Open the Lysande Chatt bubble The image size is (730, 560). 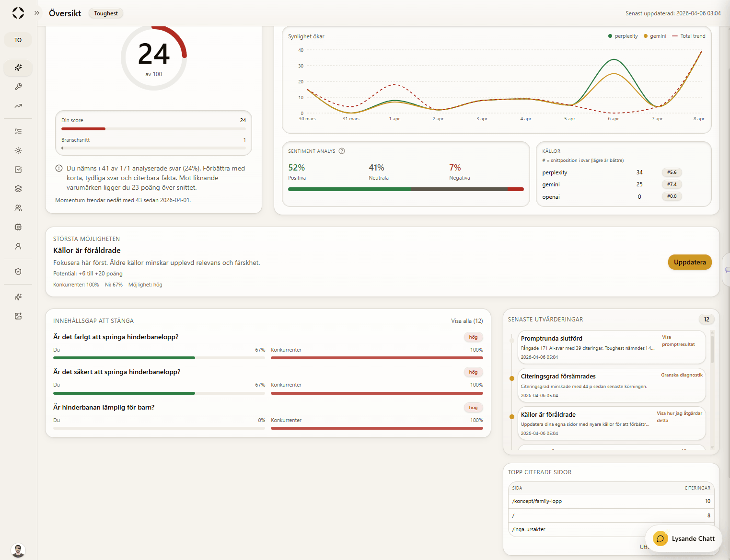click(684, 538)
